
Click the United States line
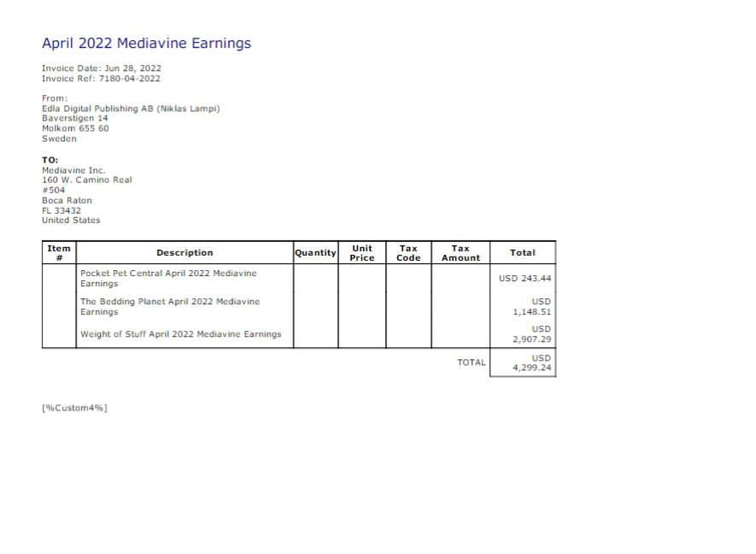click(71, 220)
